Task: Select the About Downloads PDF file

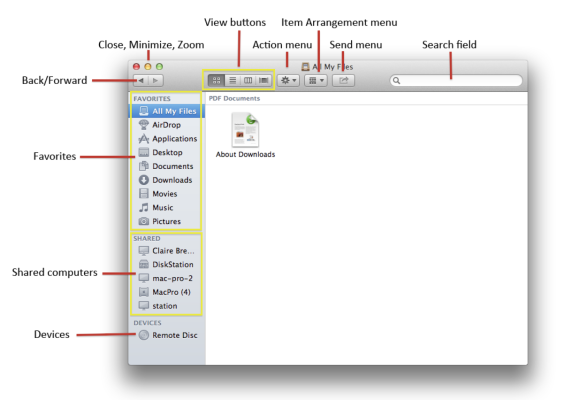Action: (245, 136)
